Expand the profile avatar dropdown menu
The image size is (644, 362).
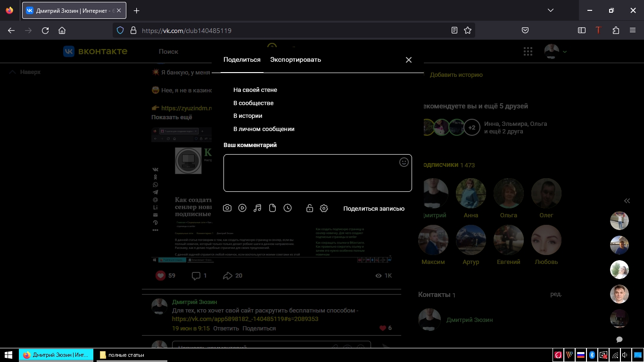[x=555, y=51]
